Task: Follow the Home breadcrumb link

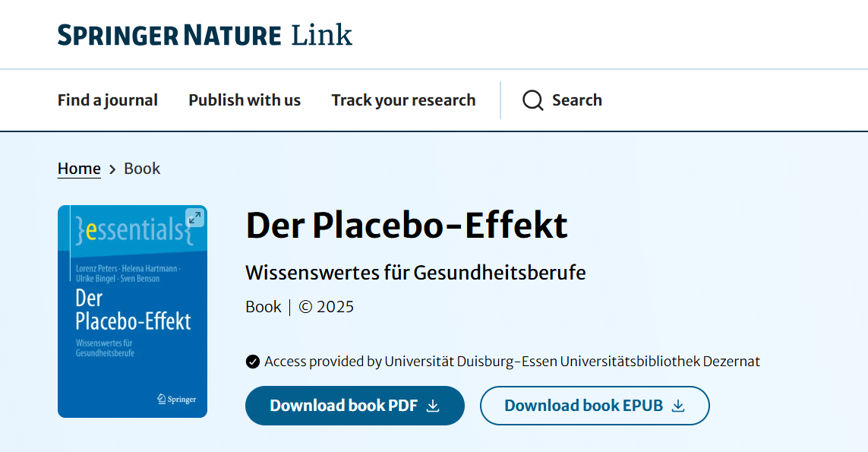Action: [x=79, y=169]
